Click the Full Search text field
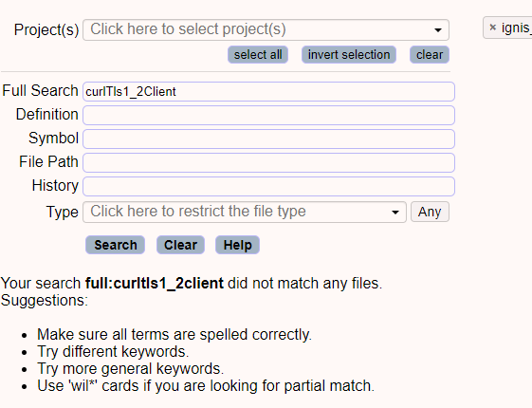The image size is (532, 408). [268, 92]
